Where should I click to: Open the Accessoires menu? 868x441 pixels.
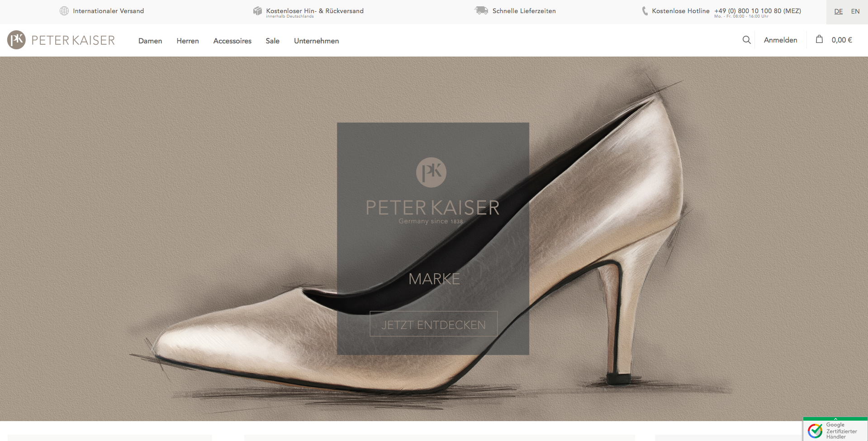232,41
